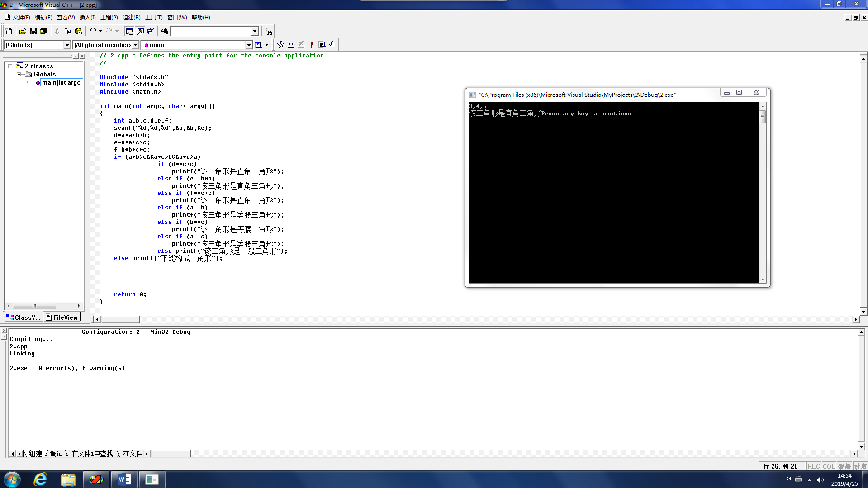Click console window scroll-down arrow
Viewport: 868px width, 488px height.
click(763, 280)
